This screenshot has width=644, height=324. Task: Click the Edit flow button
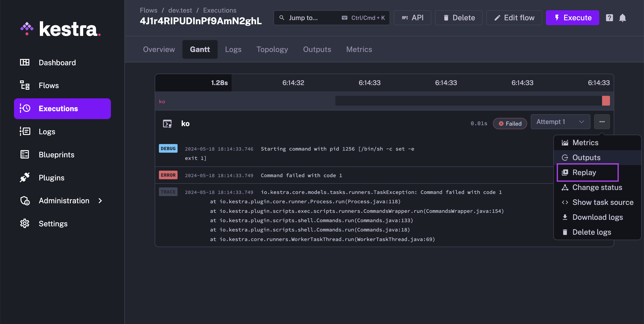tap(514, 18)
